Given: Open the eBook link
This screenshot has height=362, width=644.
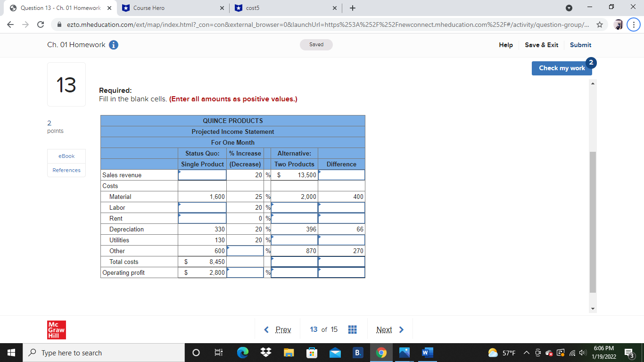Looking at the screenshot, I should tap(66, 156).
